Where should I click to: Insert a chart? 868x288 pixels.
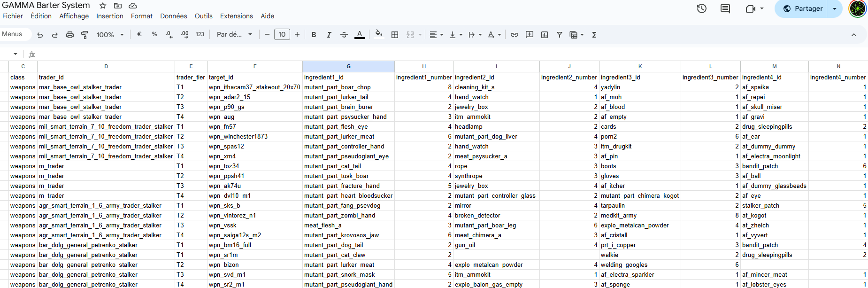[545, 34]
